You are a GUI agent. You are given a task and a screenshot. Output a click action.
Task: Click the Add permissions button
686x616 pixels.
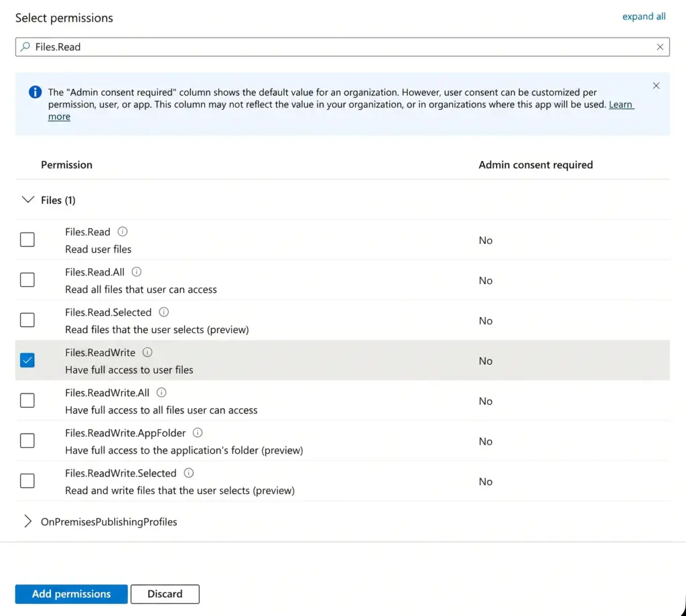pos(71,594)
